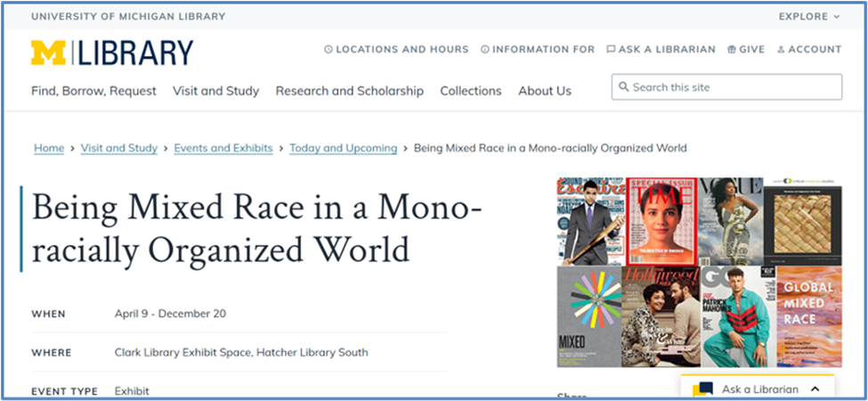Open Today and Upcoming breadcrumb link
Screen dimensions: 868x401
(343, 148)
